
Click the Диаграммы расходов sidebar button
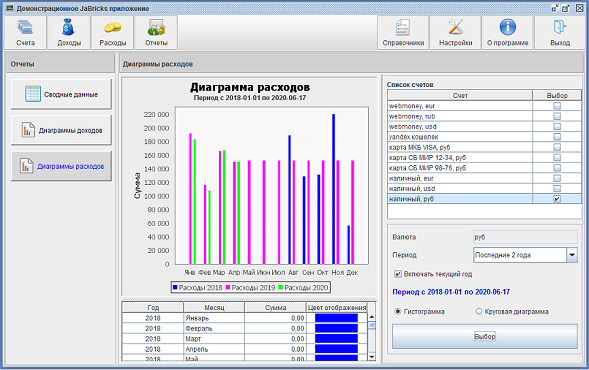point(61,166)
